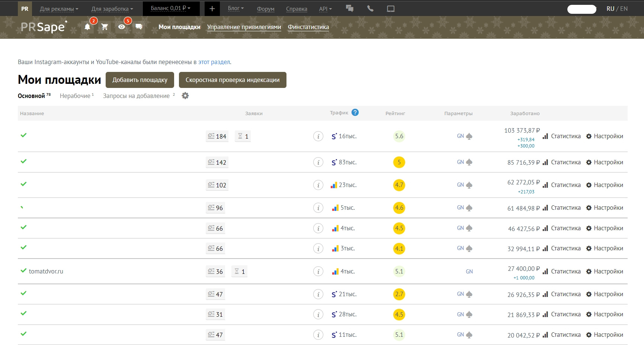
Task: Open the notifications bell icon
Action: click(x=87, y=27)
